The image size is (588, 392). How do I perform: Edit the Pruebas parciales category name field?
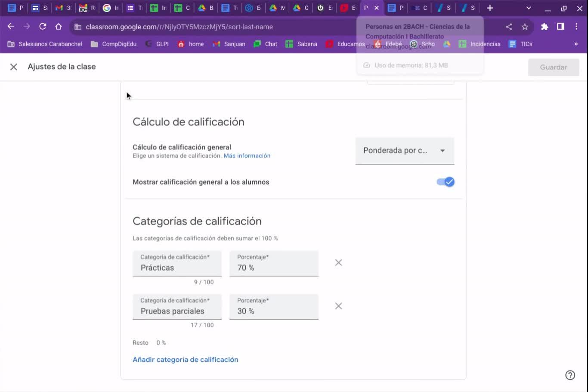pyautogui.click(x=177, y=307)
